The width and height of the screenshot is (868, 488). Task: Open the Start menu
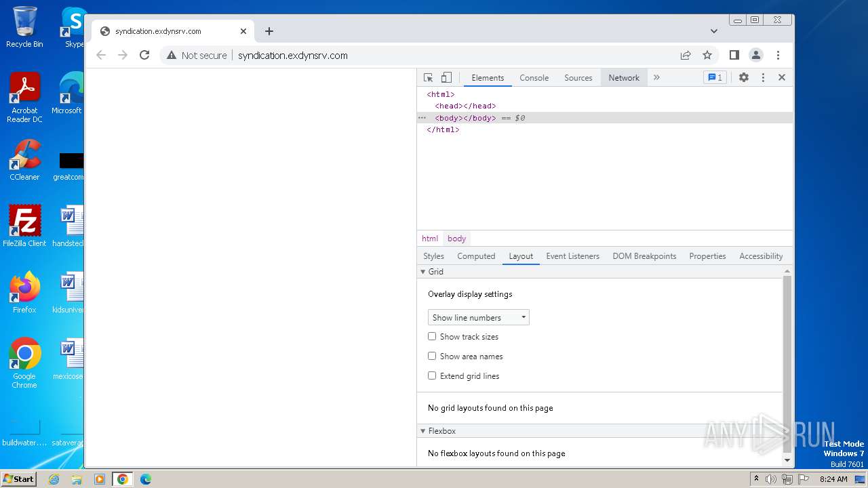point(18,479)
